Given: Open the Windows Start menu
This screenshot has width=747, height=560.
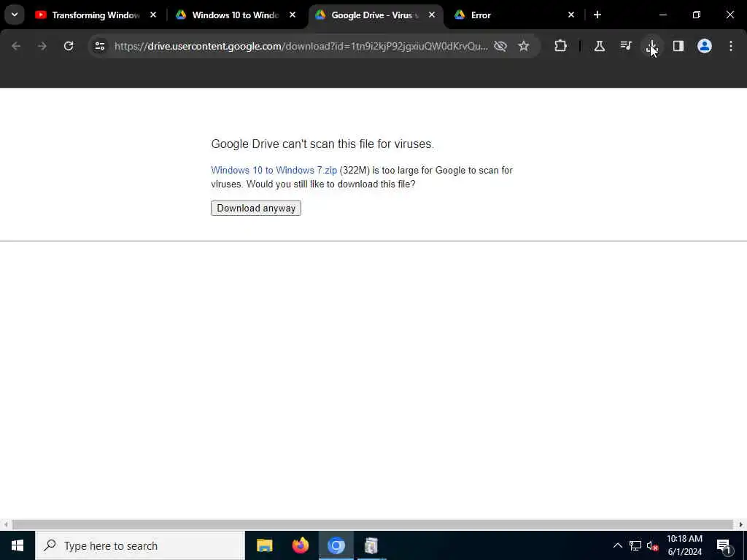Looking at the screenshot, I should [x=18, y=545].
